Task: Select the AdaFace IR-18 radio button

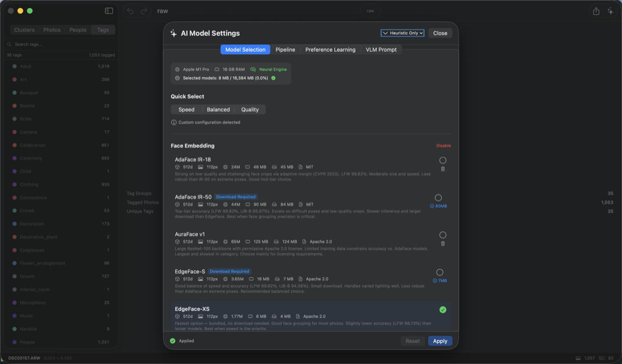Action: point(443,161)
